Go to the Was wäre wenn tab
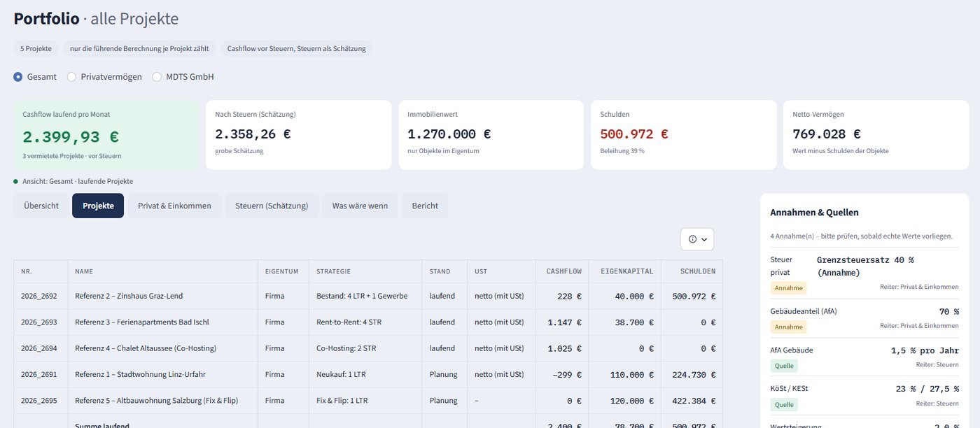The height and width of the screenshot is (428, 980). coord(360,206)
